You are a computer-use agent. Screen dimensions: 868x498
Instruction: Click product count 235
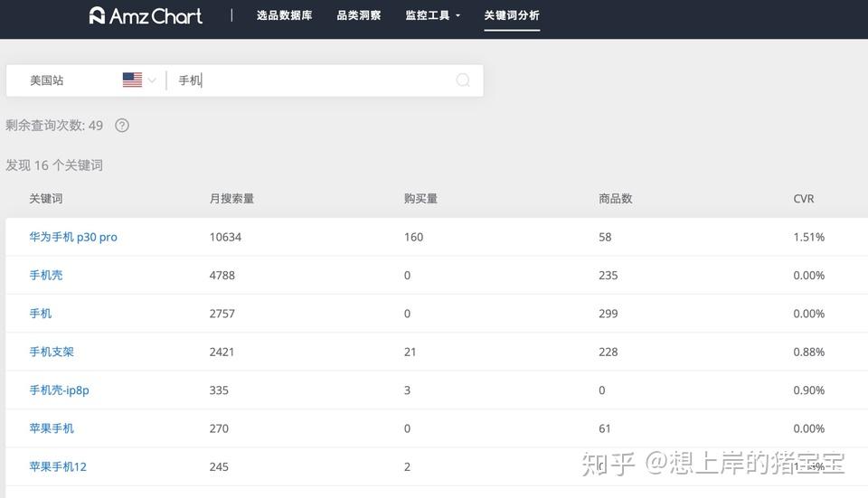tap(608, 275)
